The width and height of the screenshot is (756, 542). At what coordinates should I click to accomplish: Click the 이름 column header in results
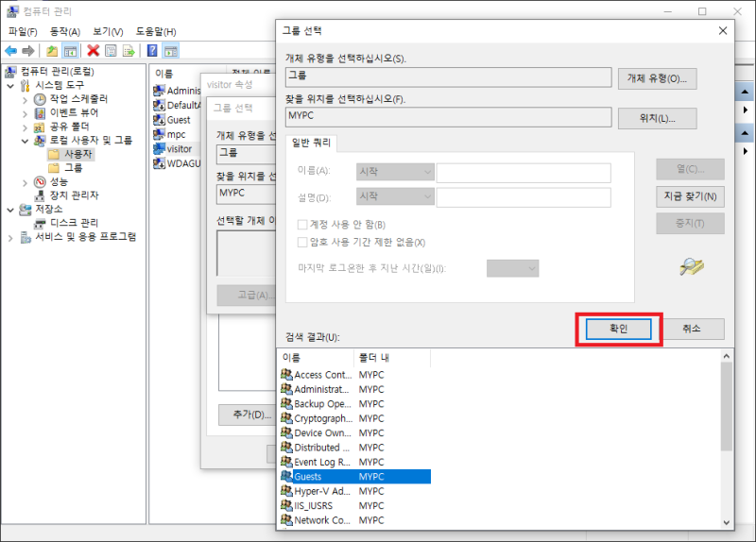(316, 358)
